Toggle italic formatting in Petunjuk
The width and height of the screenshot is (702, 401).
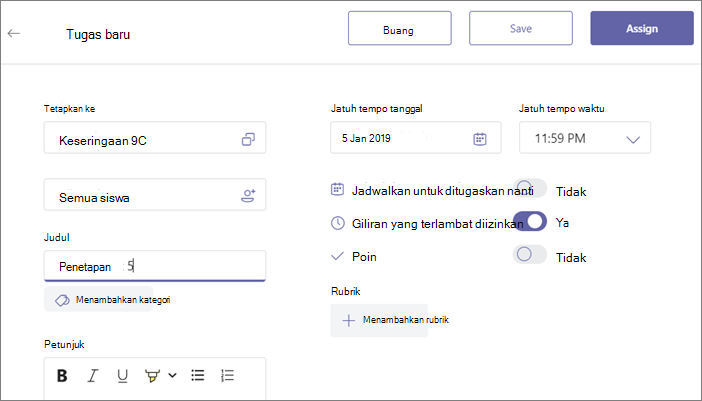[x=93, y=375]
